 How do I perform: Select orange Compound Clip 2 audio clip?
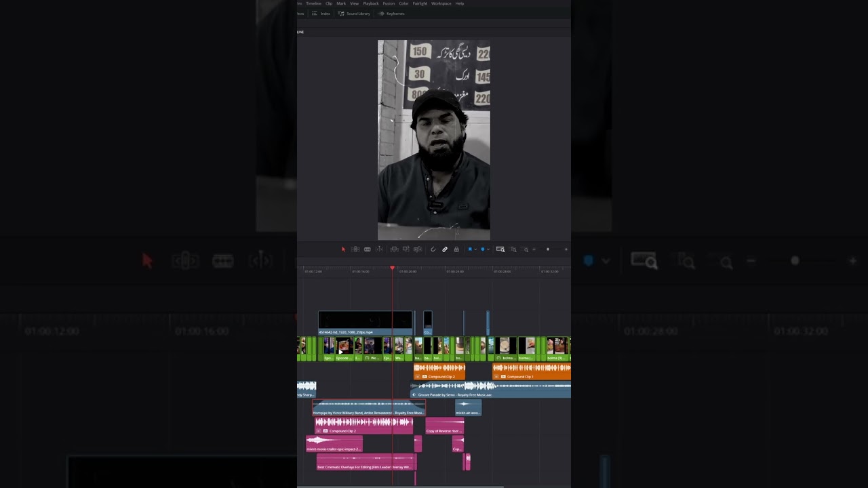point(439,371)
